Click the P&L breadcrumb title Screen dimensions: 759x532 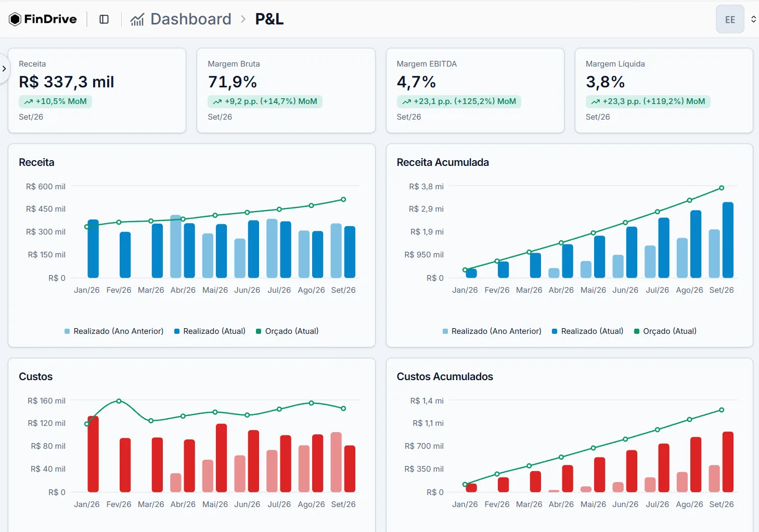coord(269,19)
